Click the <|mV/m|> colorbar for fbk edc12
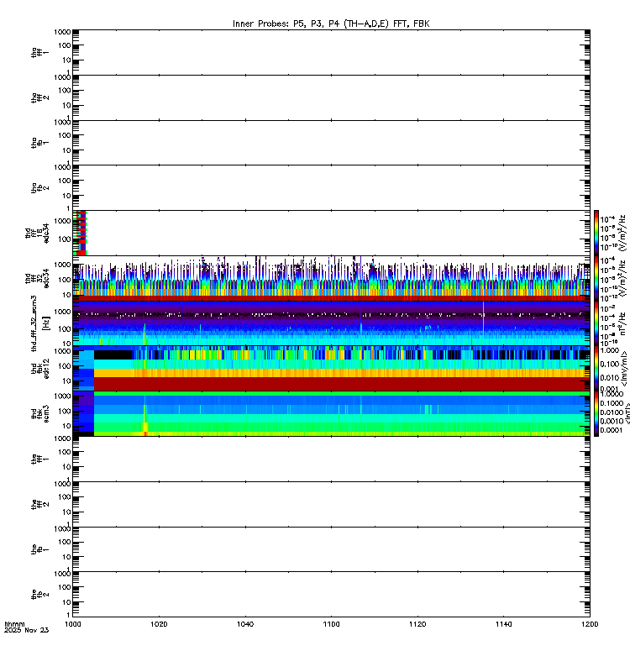The height and width of the screenshot is (672, 630). [x=596, y=369]
